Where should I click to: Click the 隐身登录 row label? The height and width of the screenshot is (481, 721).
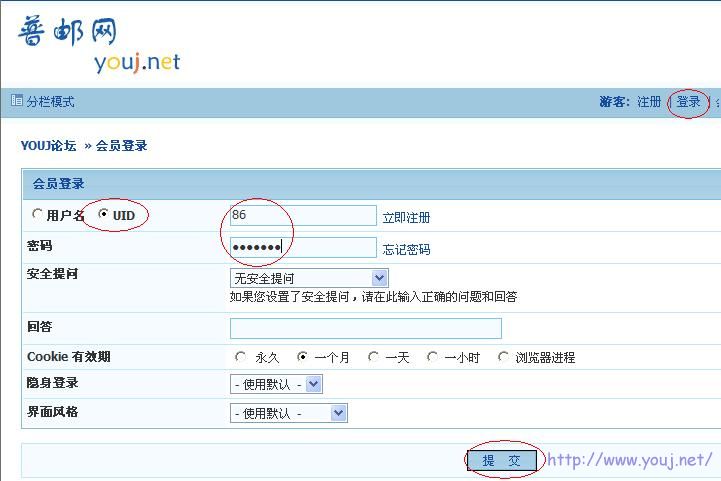pyautogui.click(x=52, y=383)
